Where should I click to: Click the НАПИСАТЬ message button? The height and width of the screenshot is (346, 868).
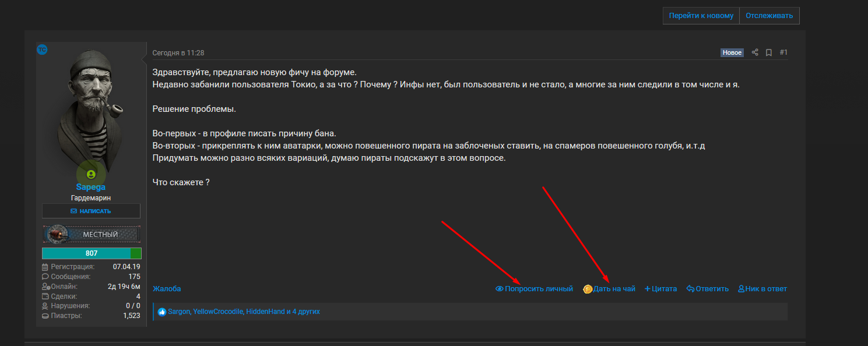point(91,211)
